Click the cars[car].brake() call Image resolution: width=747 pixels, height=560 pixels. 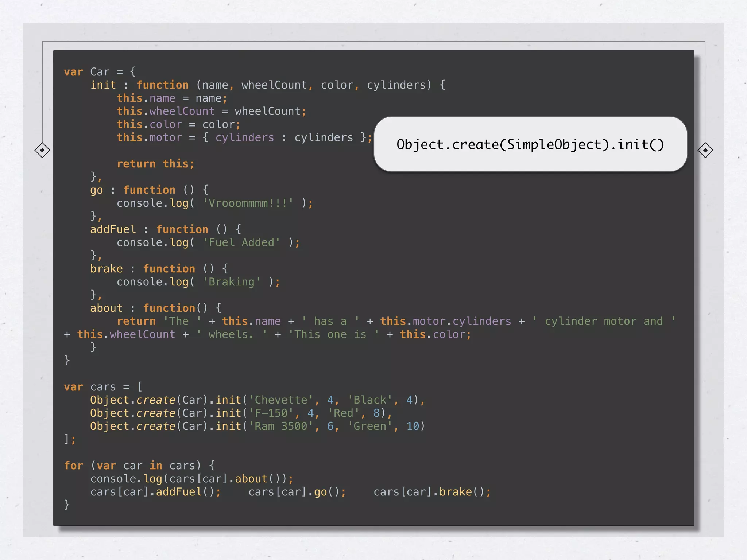(432, 492)
